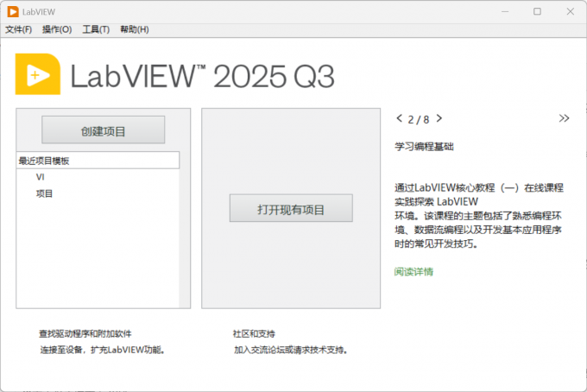Click the 打开现有项目 button
Image resolution: width=587 pixels, height=392 pixels.
291,208
